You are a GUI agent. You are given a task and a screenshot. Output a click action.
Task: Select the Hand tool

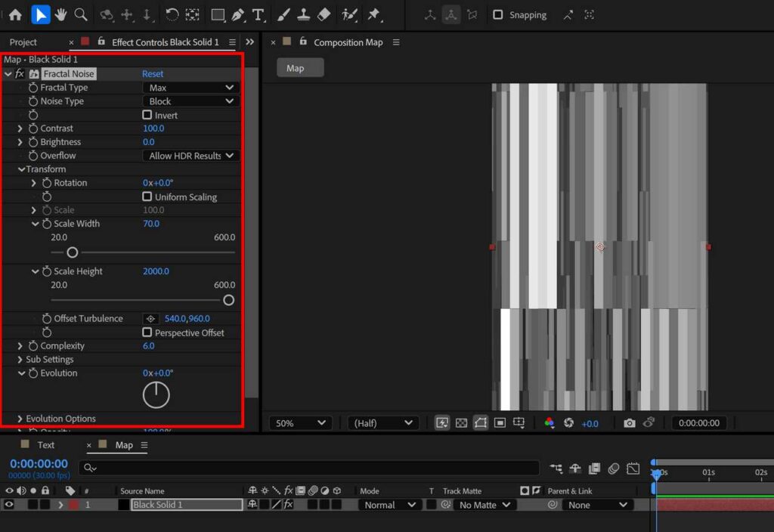60,15
